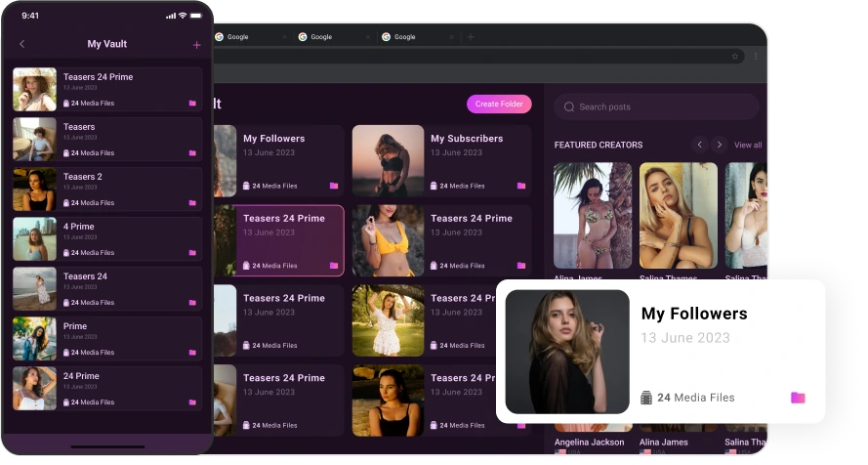Image resolution: width=868 pixels, height=465 pixels.
Task: Click media files icon on My Subscribers card
Action: 434,186
